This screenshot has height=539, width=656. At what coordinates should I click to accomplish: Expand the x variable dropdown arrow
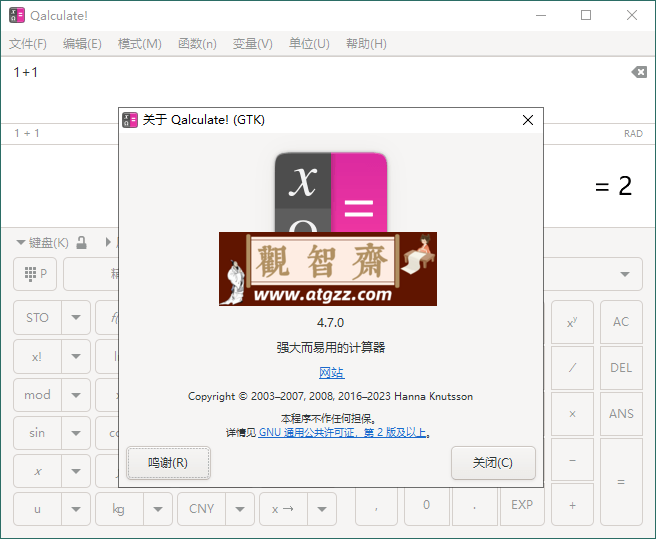pos(76,471)
